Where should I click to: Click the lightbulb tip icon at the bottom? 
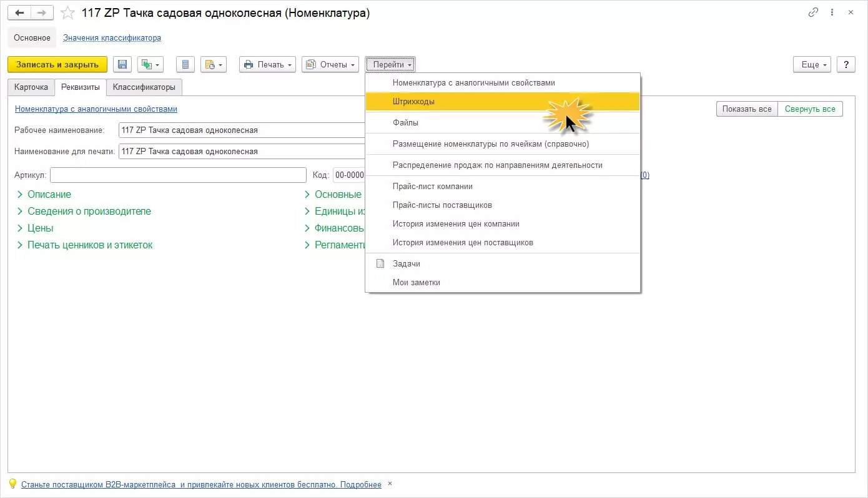click(x=12, y=484)
